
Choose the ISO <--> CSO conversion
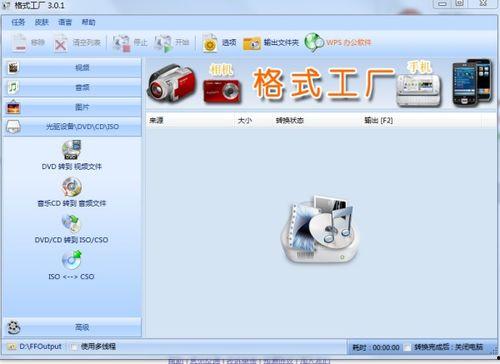(71, 266)
